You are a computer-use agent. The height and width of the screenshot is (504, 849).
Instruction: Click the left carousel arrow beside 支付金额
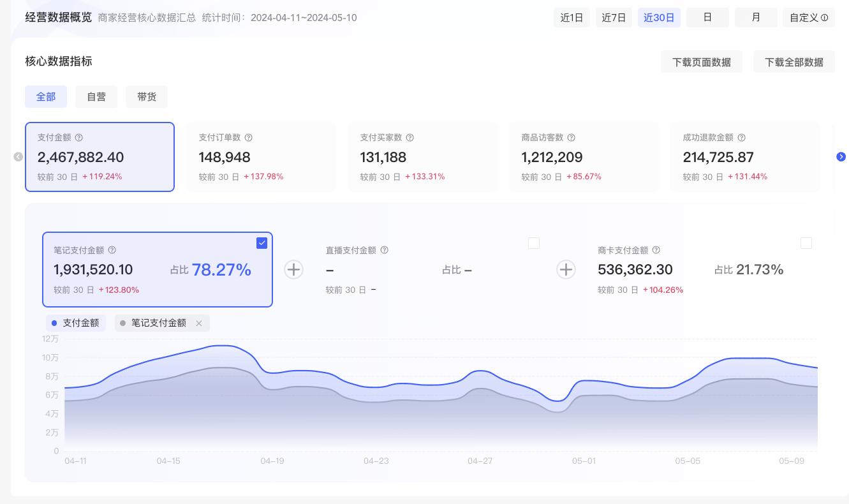coord(18,157)
